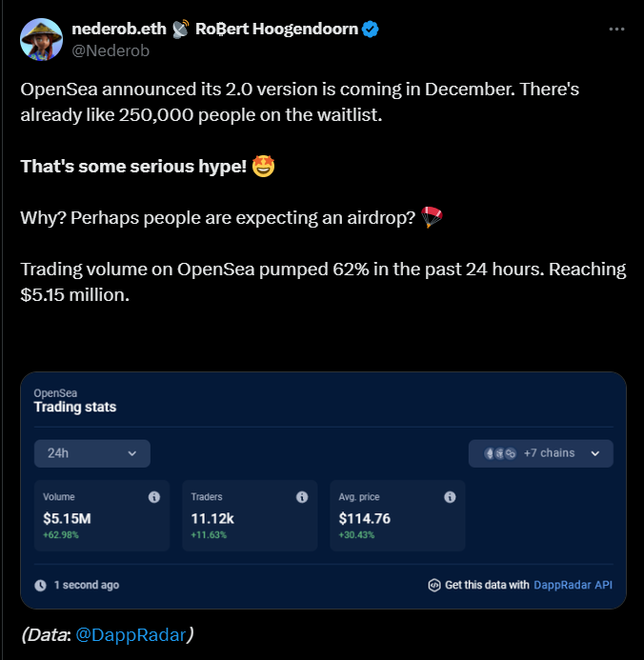Open the three-dot more options menu

pyautogui.click(x=616, y=29)
